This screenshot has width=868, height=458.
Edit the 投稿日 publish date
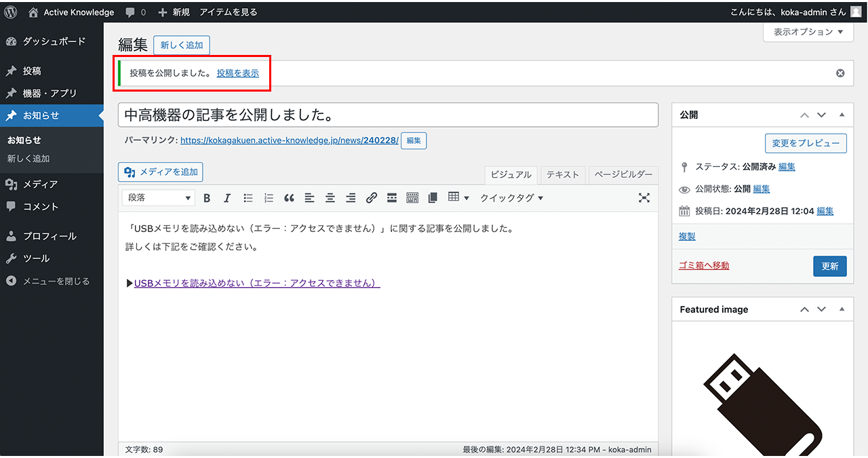pos(825,211)
